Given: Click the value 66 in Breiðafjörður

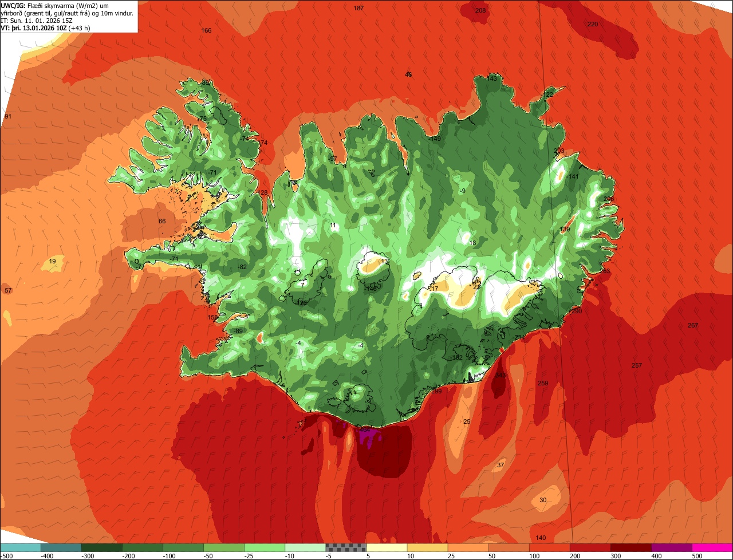Looking at the screenshot, I should (162, 221).
